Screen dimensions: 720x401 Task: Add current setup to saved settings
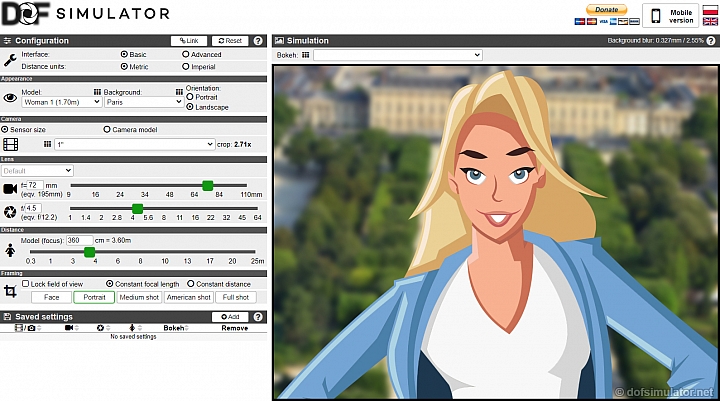230,316
